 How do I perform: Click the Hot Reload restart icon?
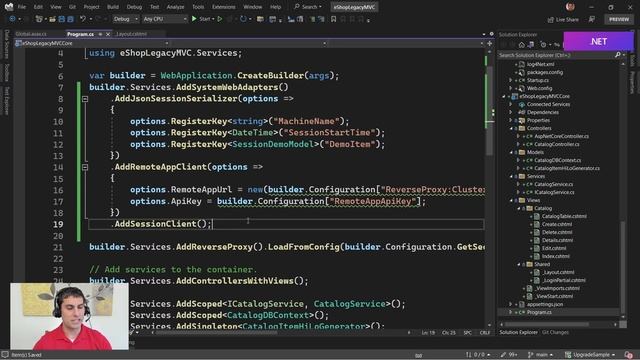pyautogui.click(x=243, y=19)
